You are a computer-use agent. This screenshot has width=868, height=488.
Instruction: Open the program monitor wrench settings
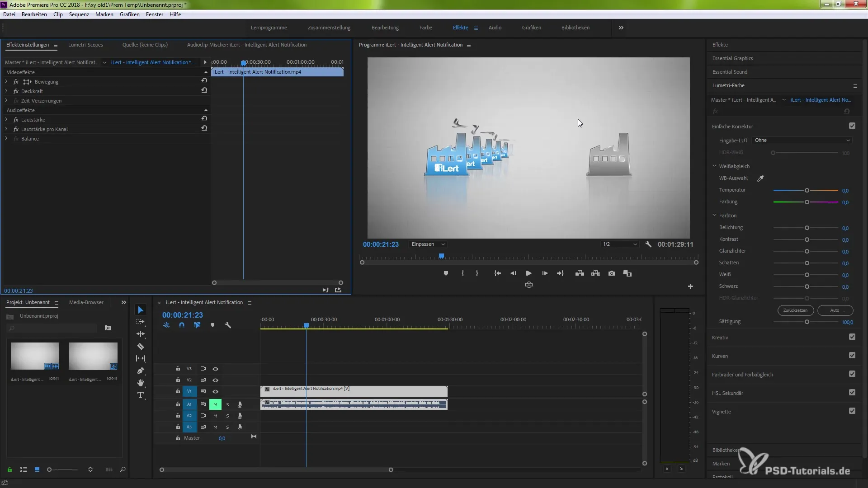tap(648, 244)
